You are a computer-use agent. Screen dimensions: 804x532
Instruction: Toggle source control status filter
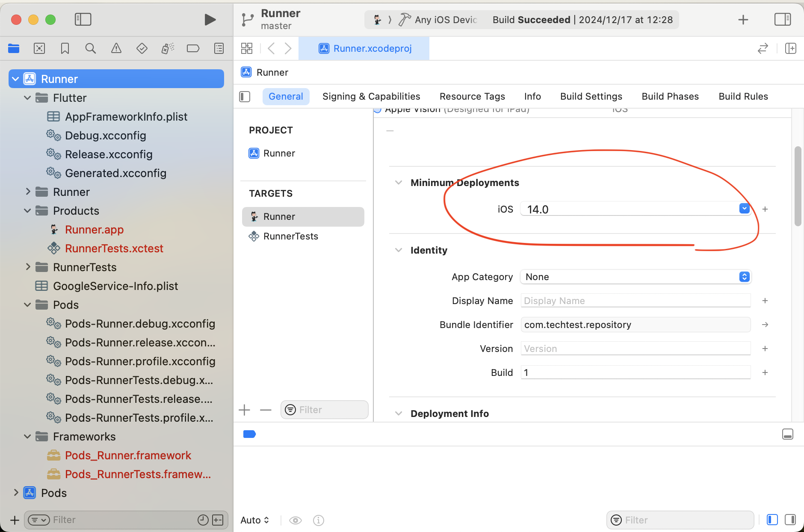click(x=218, y=520)
